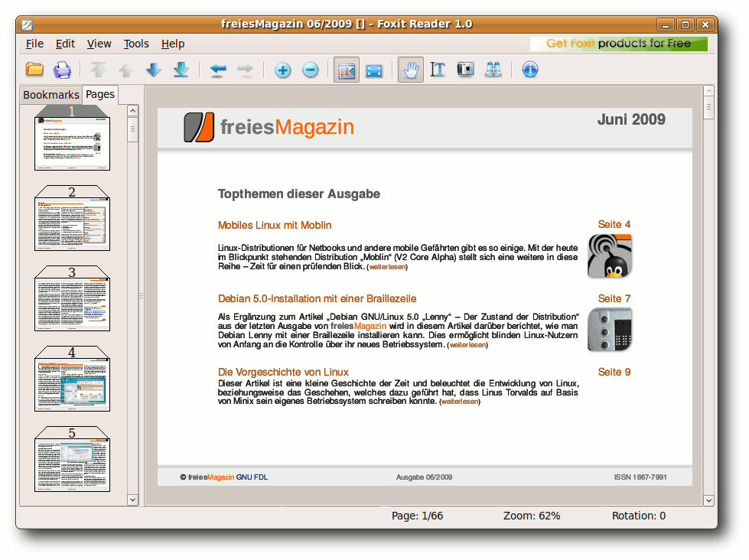Select the Text selection tool
Screen dimensions: 749x560
(438, 70)
